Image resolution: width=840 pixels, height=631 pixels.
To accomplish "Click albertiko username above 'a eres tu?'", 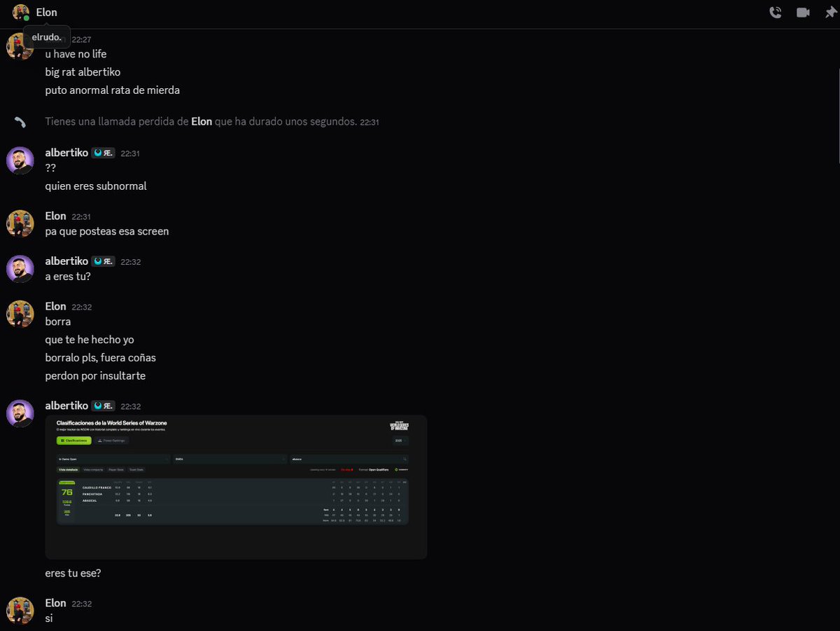I will pyautogui.click(x=66, y=261).
